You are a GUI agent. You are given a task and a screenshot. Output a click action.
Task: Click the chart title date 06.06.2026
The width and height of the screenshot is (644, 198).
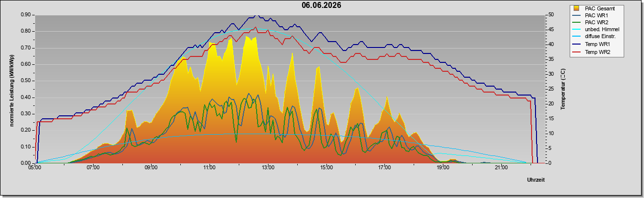[x=322, y=5]
